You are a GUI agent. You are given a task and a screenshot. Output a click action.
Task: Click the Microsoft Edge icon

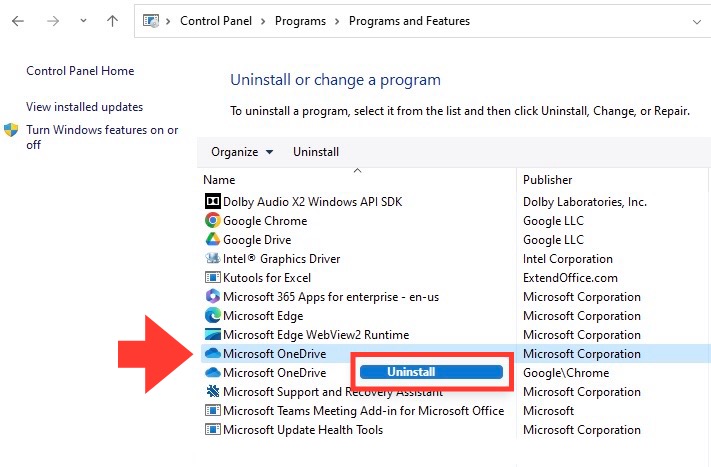(213, 316)
